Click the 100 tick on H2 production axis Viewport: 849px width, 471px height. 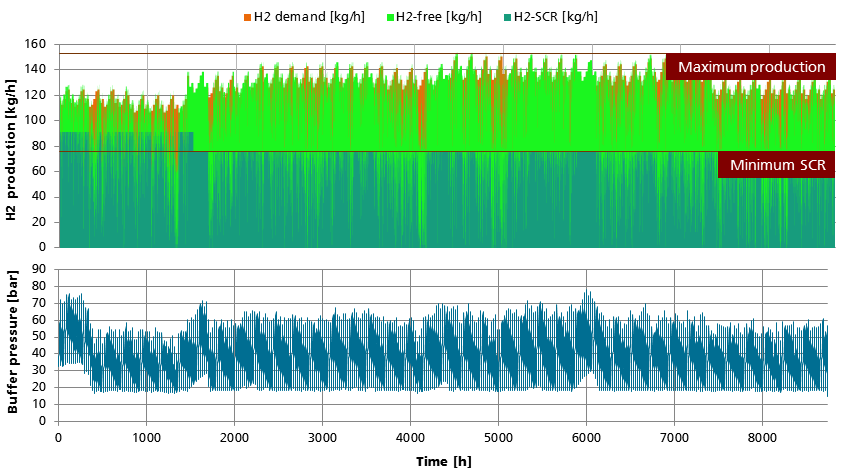pos(35,120)
